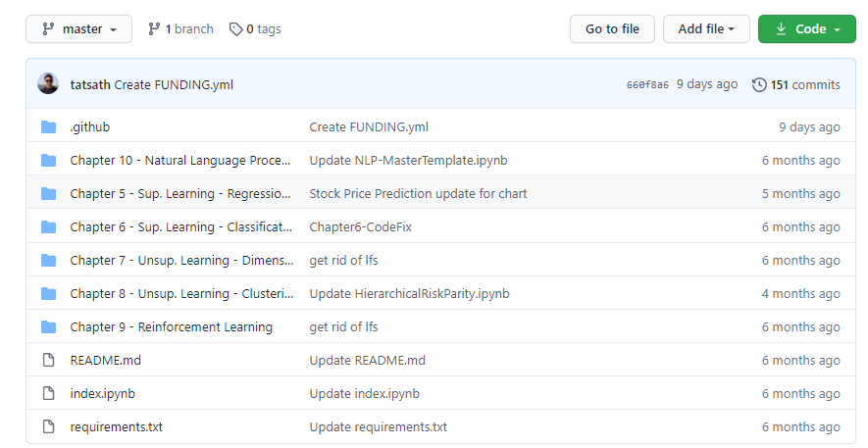
Task: Open commit hash 660f8a6
Action: point(647,85)
